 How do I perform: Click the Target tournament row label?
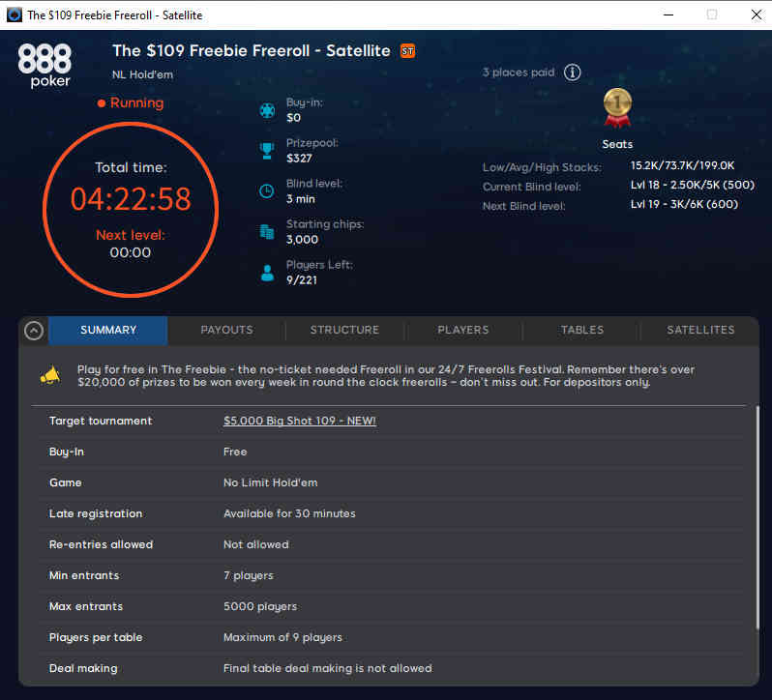point(101,422)
